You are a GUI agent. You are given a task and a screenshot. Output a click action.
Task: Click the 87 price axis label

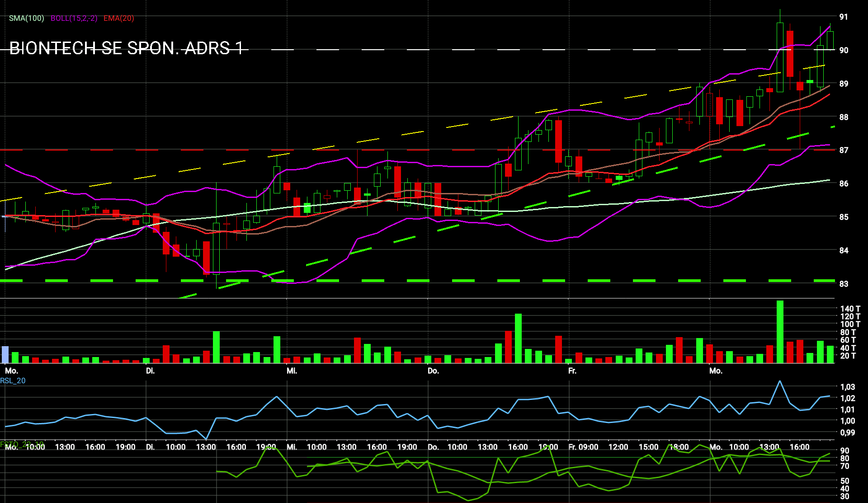844,150
